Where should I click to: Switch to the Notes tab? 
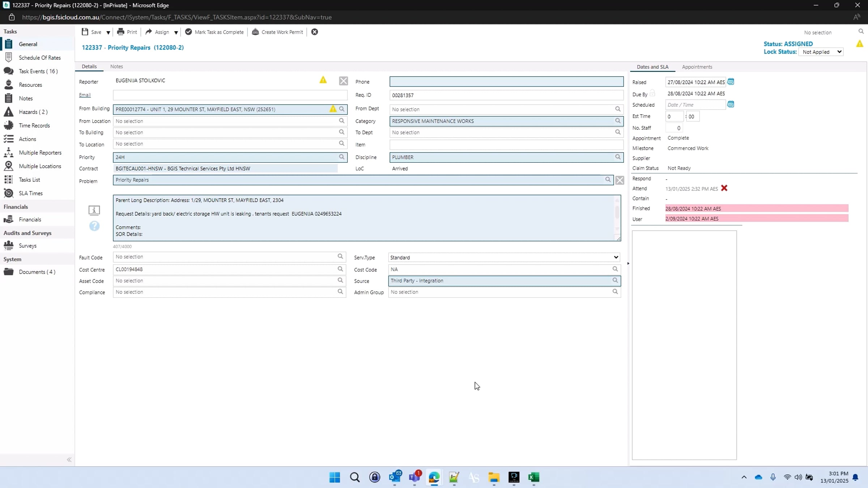point(116,67)
